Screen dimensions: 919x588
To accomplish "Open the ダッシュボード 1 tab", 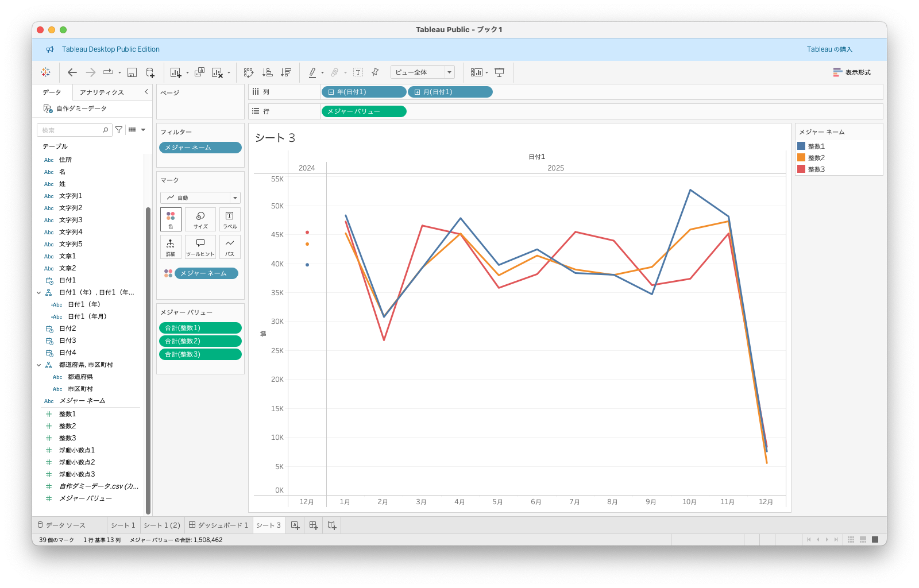I will click(218, 525).
